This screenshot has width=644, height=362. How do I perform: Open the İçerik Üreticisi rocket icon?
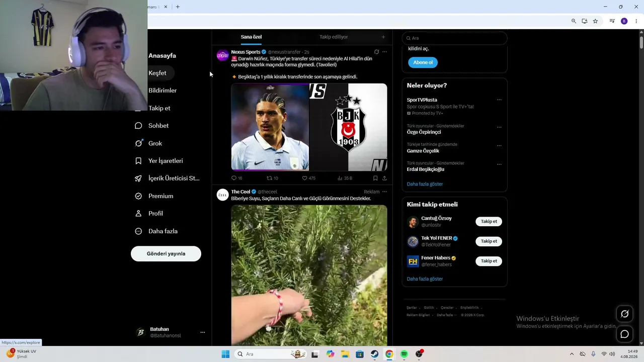click(x=138, y=178)
